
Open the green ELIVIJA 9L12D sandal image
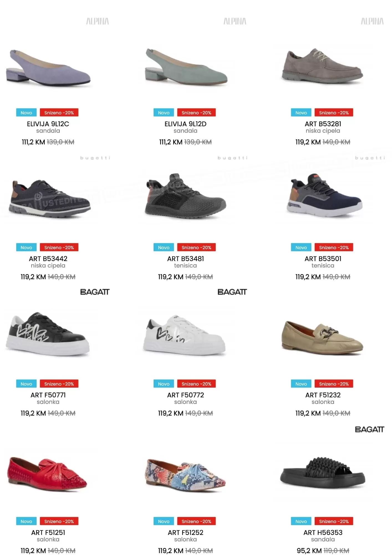pos(186,67)
